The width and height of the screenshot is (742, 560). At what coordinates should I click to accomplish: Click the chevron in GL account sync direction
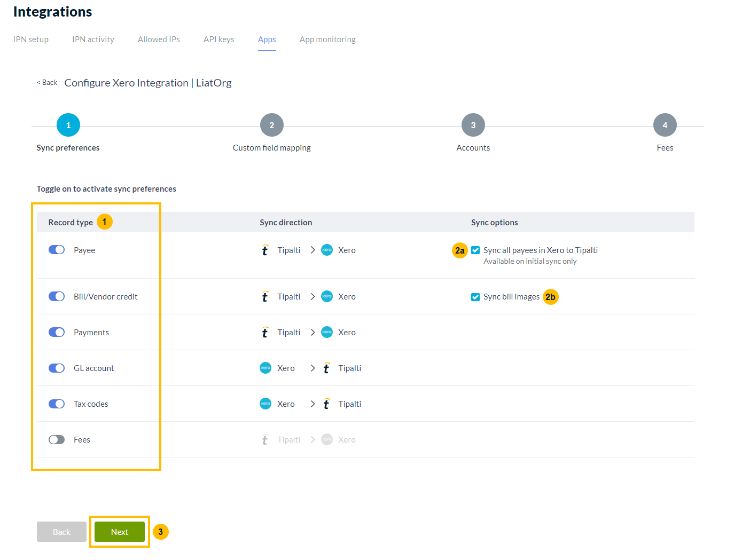313,368
